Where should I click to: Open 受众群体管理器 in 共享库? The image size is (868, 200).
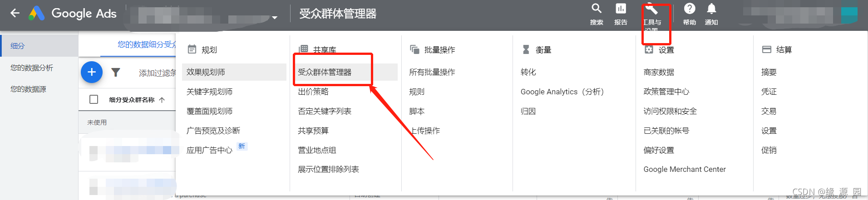pos(345,72)
